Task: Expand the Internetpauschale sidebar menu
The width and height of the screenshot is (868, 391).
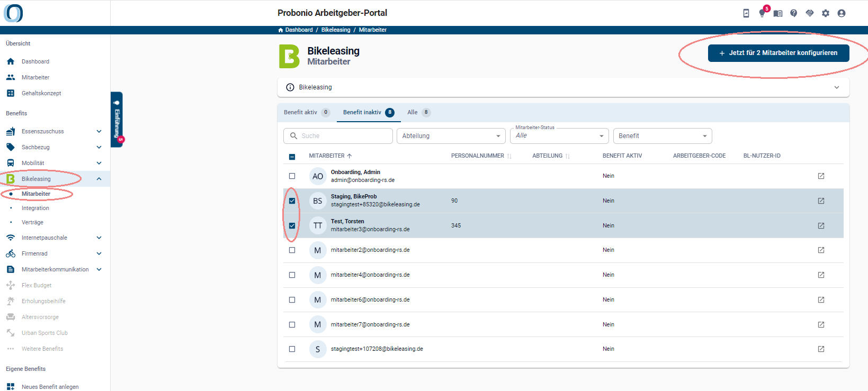Action: pyautogui.click(x=99, y=238)
